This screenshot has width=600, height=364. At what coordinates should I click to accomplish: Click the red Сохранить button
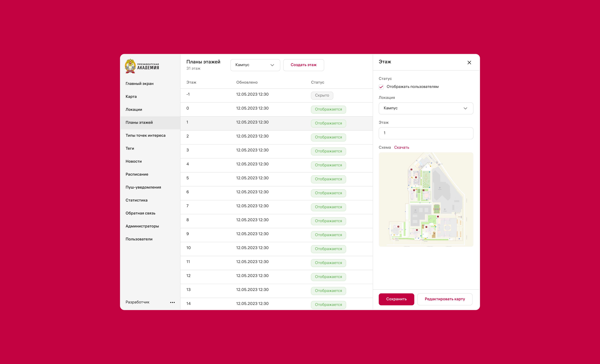396,299
